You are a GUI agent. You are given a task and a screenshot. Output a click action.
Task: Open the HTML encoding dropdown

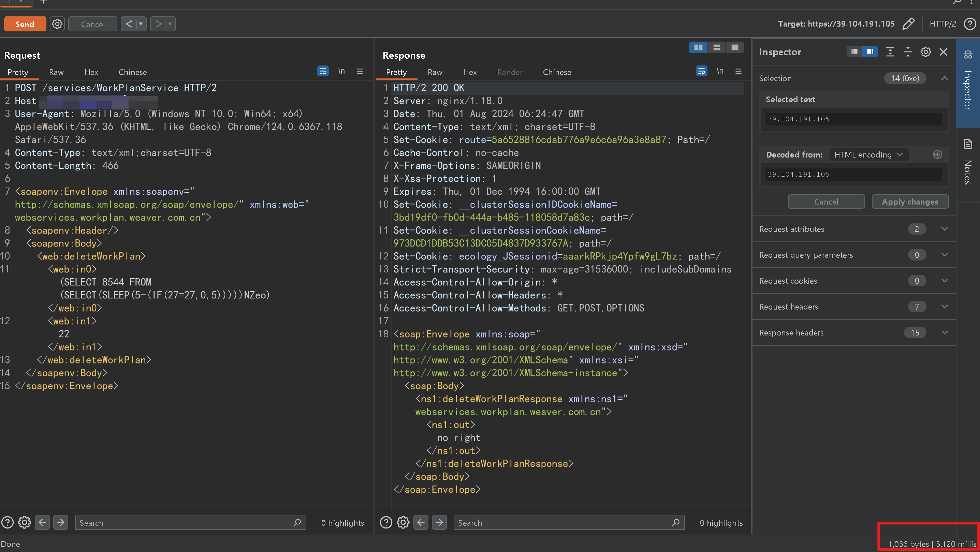point(868,154)
